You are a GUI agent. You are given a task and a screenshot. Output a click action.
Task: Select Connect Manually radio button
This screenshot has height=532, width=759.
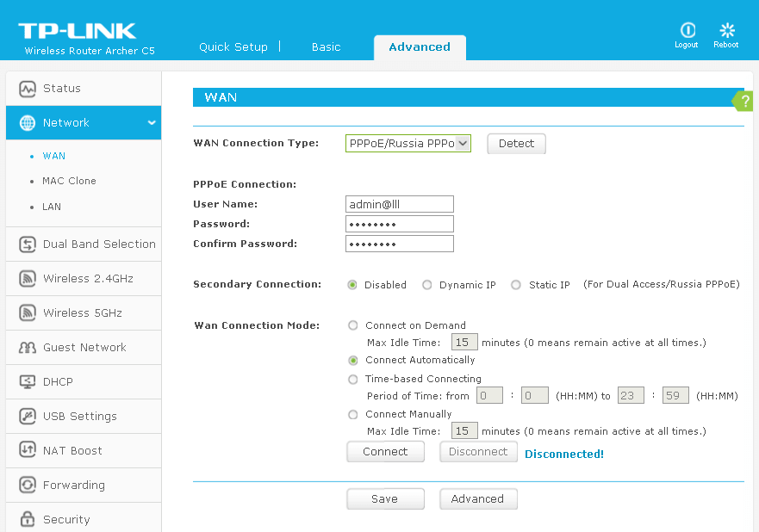(x=353, y=414)
